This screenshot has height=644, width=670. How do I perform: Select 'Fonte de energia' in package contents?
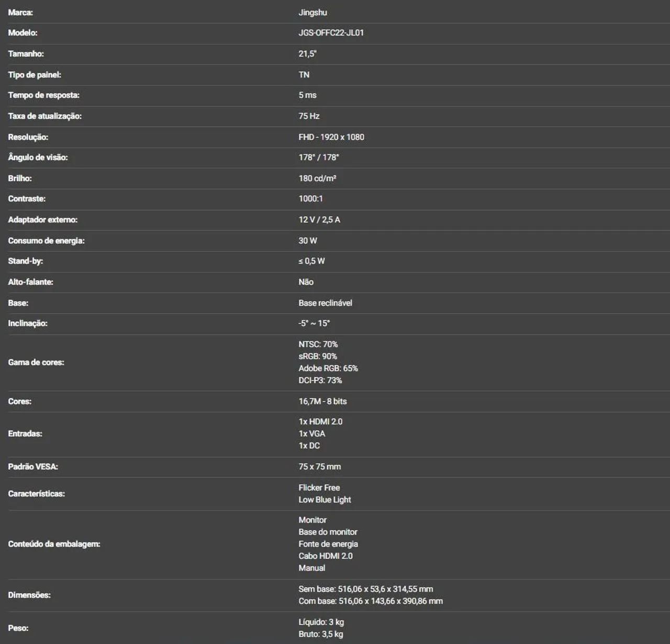coord(328,544)
